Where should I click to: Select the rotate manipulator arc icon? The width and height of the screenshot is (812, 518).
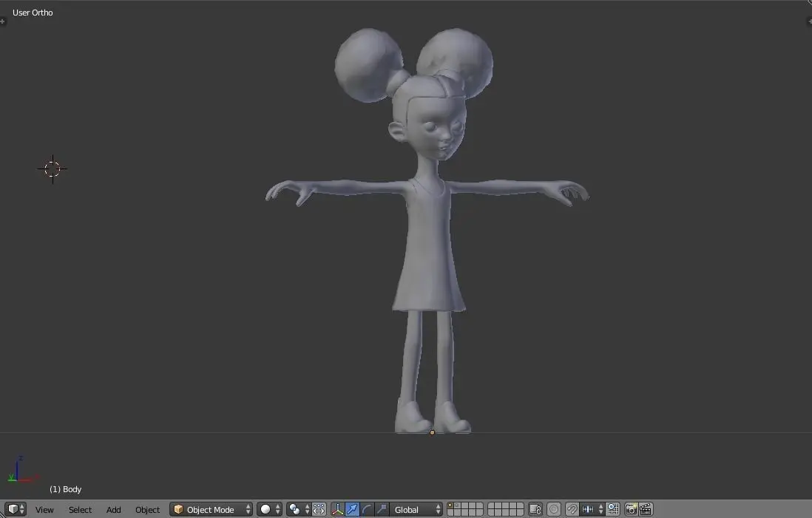367,509
